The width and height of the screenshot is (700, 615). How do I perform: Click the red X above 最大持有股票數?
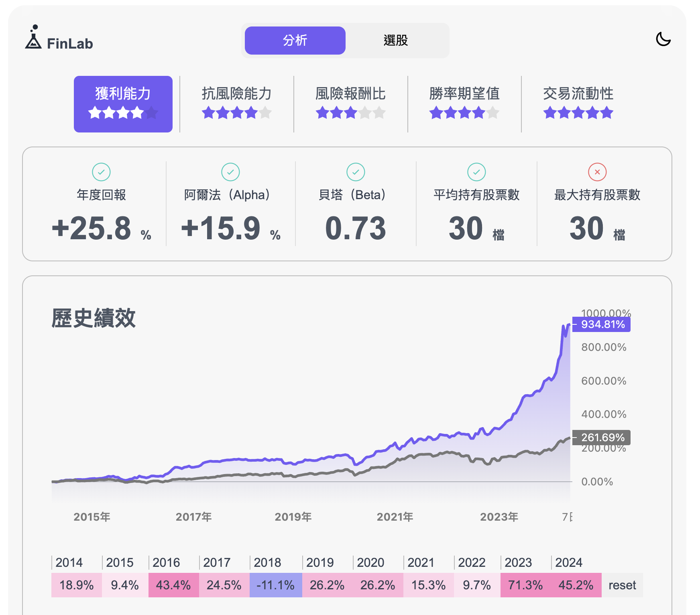point(597,171)
